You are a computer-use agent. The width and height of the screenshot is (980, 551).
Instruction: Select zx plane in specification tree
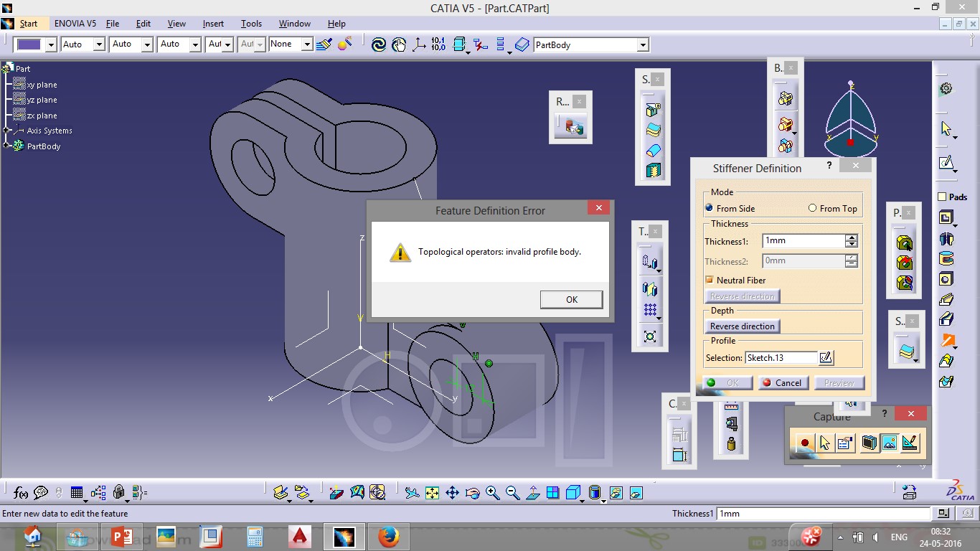[42, 116]
